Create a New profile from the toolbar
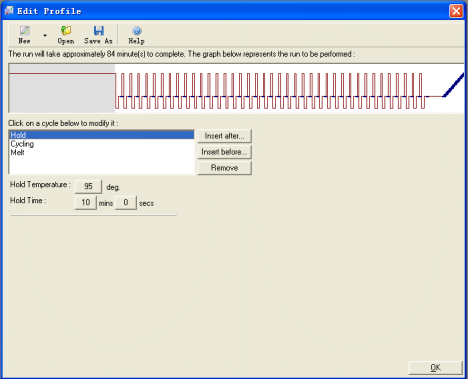Image resolution: width=469 pixels, height=379 pixels. click(24, 35)
